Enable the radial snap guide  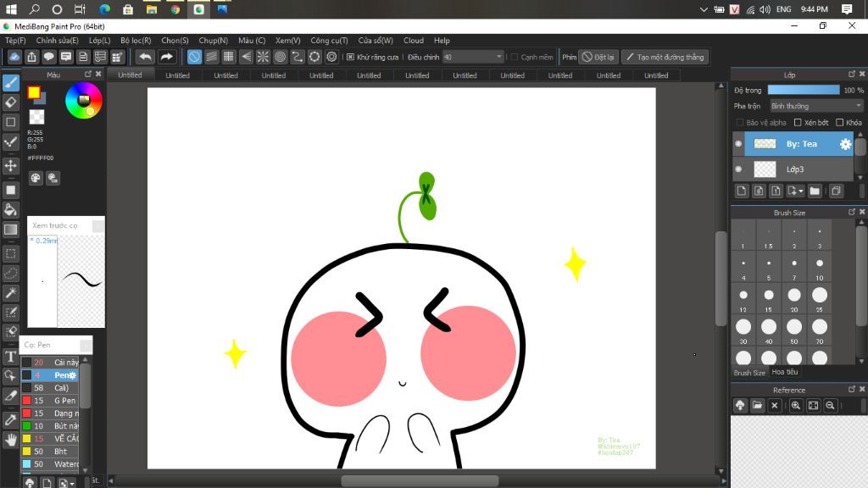(263, 57)
